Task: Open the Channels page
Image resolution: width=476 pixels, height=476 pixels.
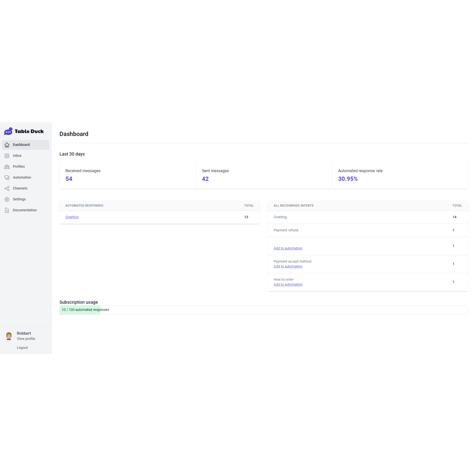Action: point(20,189)
